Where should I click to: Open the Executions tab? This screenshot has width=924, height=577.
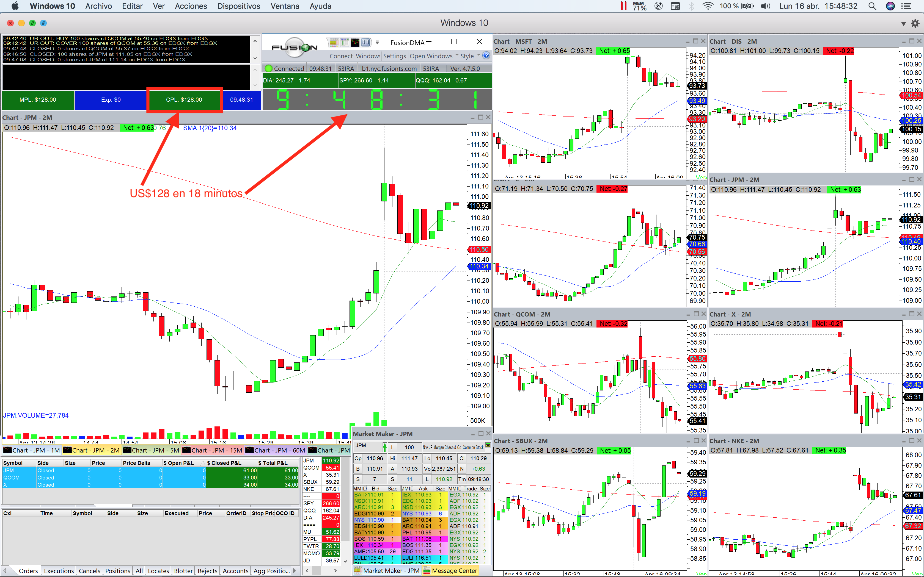[58, 571]
